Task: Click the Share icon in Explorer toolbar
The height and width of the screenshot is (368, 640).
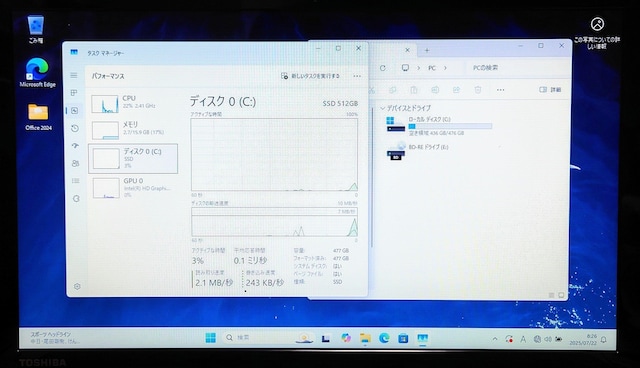Action: pyautogui.click(x=456, y=90)
